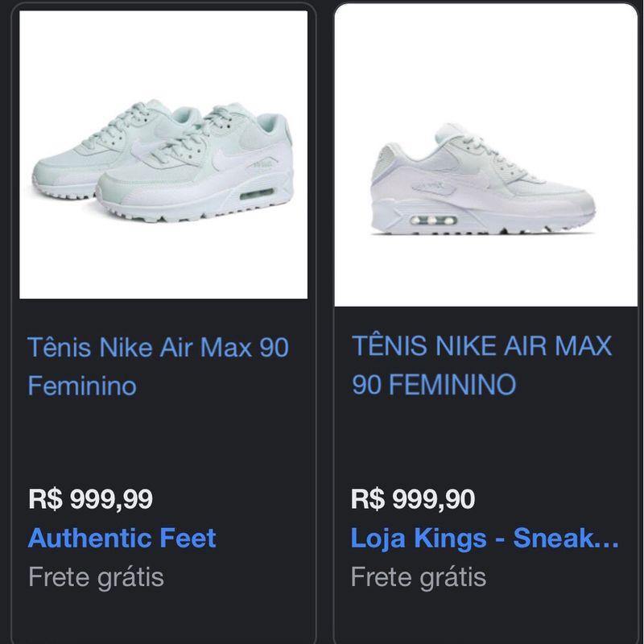The image size is (644, 644).
Task: Click 90 FEMININO on the Loja Kings title's second line
Action: (434, 385)
